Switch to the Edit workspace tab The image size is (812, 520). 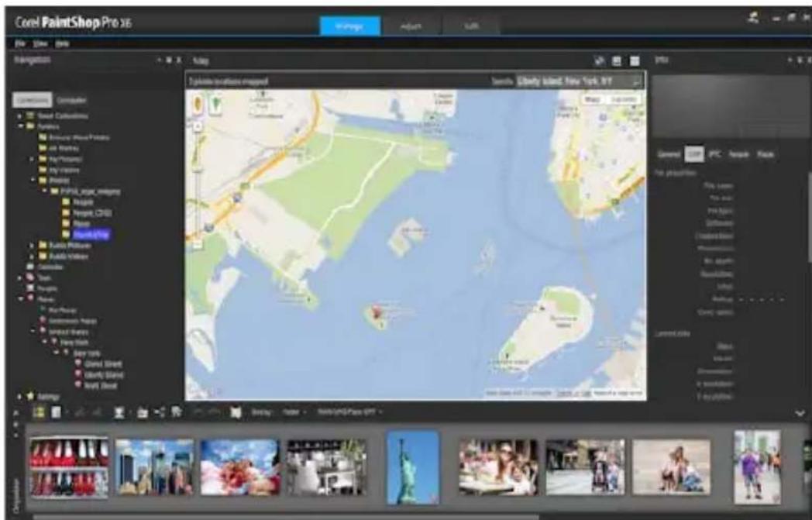[x=471, y=26]
